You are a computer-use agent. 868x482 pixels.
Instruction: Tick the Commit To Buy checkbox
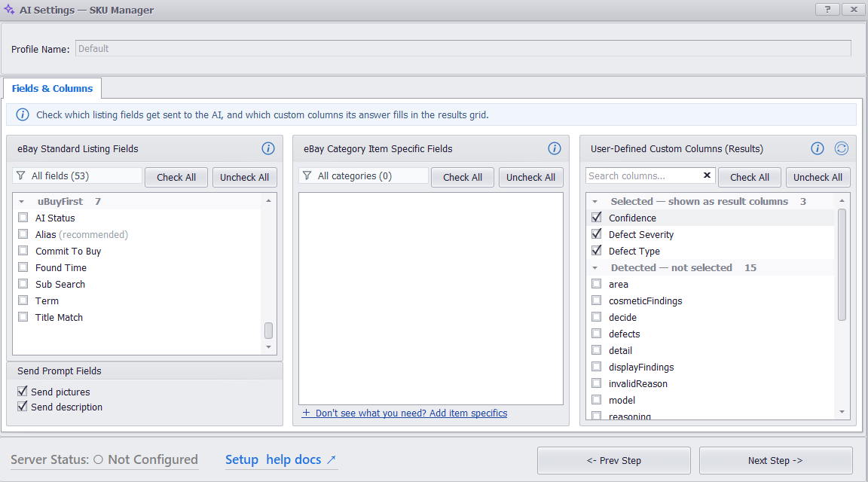23,251
